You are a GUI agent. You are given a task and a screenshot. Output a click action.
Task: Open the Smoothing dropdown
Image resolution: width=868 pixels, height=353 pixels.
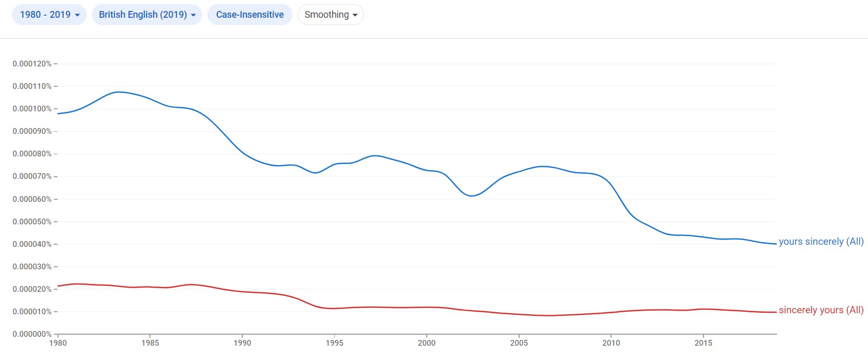[x=331, y=15]
